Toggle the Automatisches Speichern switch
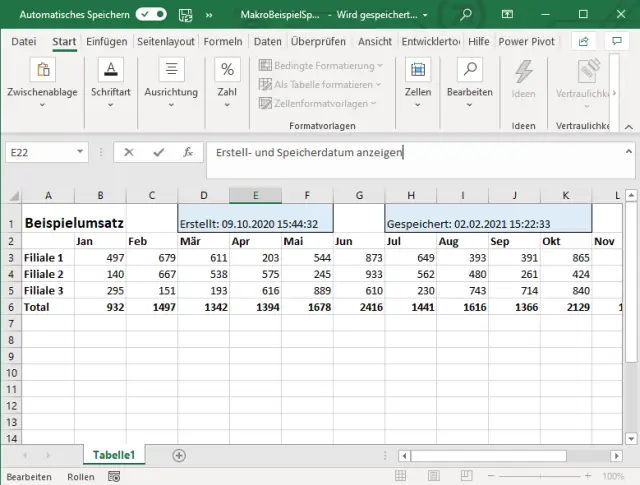Screen dimensions: 640x485 pos(151,15)
